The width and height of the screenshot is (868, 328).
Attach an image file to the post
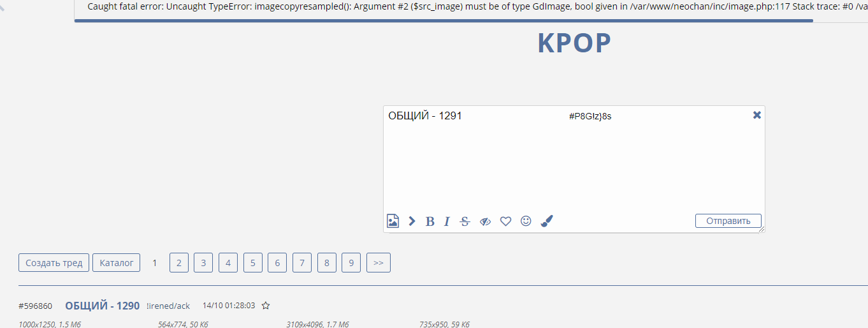[393, 221]
